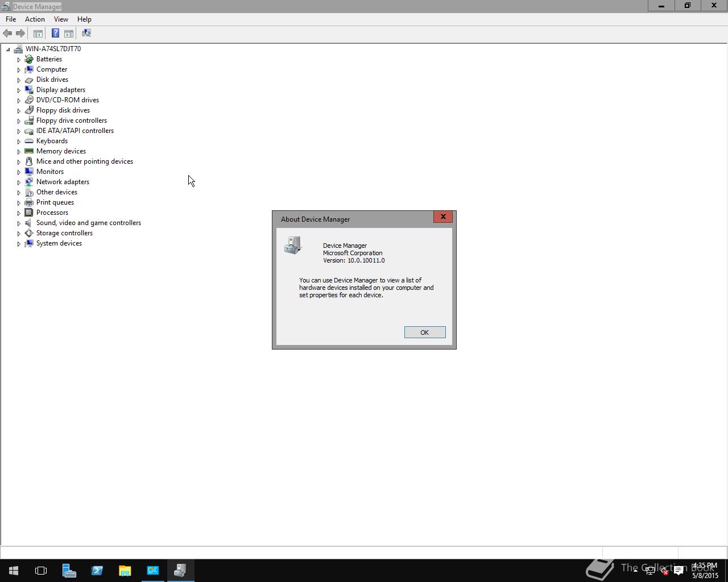Open File Explorer from the taskbar
Screen dimensions: 728x582
[x=125, y=571]
